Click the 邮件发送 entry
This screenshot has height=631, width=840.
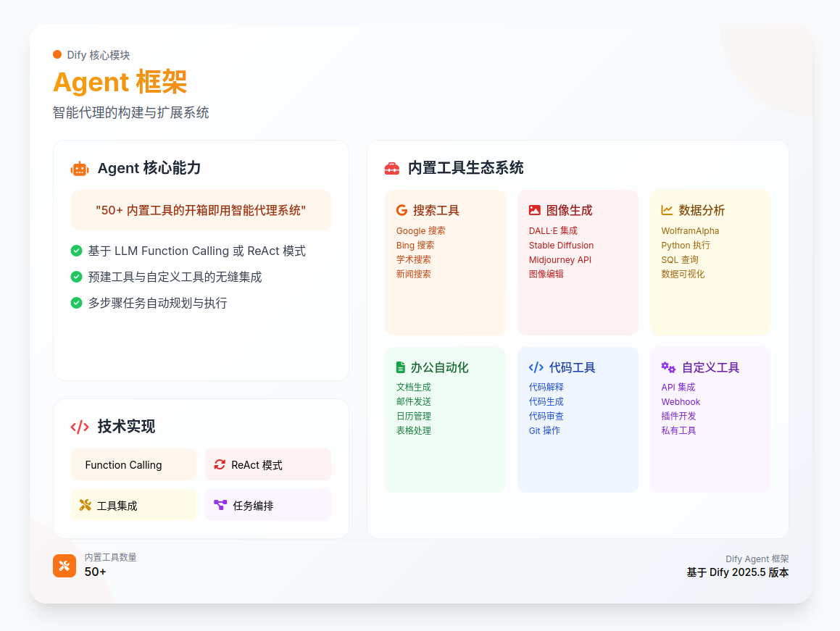click(414, 402)
